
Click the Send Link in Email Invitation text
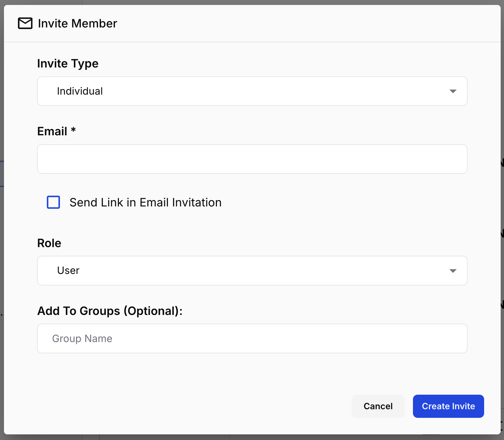[x=145, y=202]
